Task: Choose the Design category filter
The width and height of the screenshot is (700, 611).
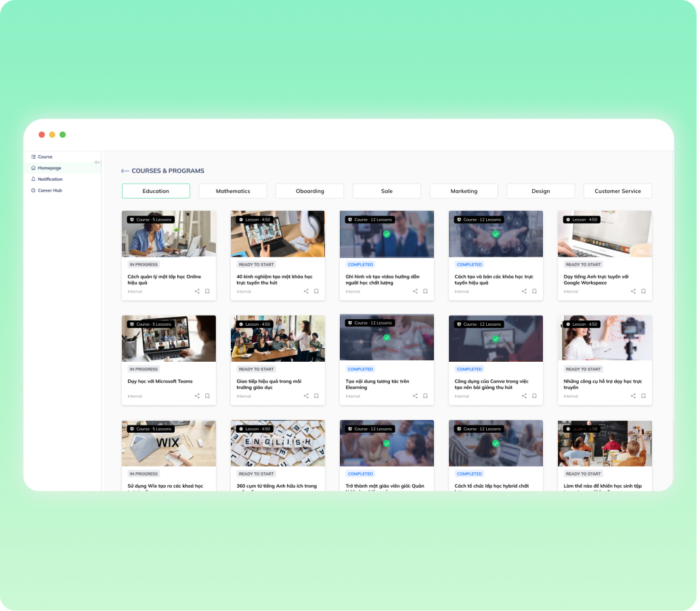Action: tap(540, 191)
